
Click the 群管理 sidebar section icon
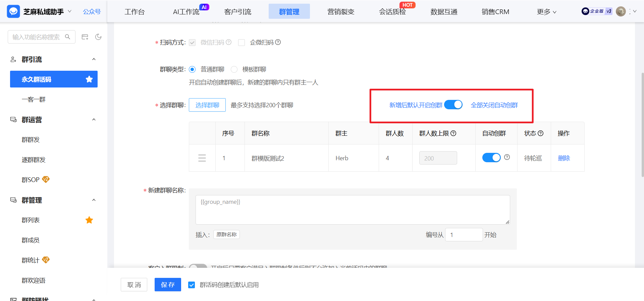[x=13, y=200]
